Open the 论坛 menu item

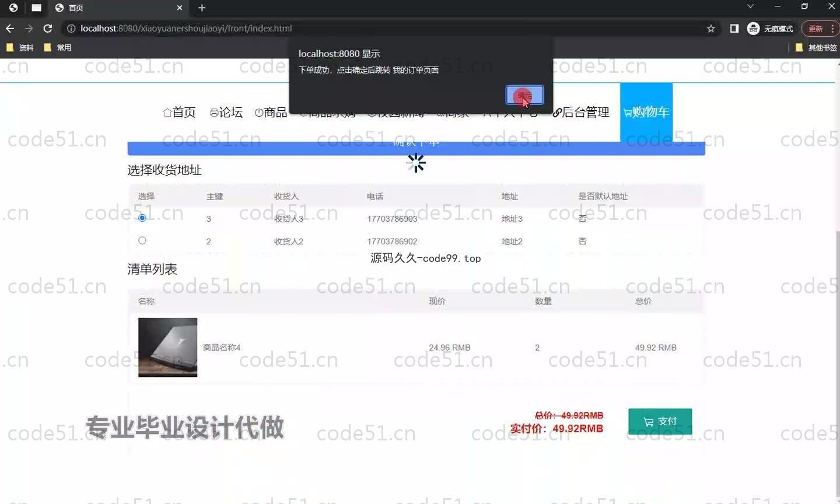[x=226, y=112]
